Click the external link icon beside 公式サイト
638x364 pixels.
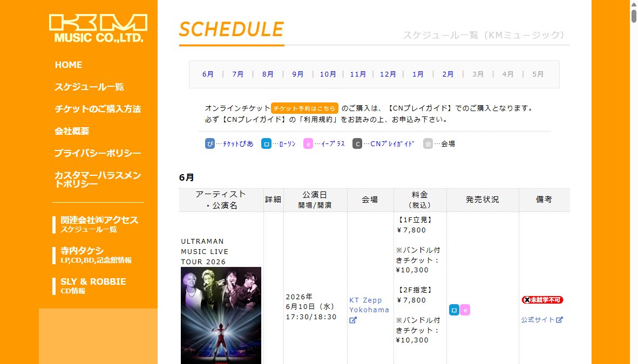560,320
